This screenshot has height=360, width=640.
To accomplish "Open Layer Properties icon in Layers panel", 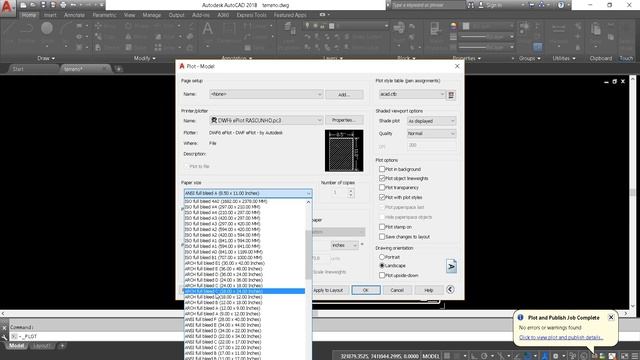I will point(290,29).
